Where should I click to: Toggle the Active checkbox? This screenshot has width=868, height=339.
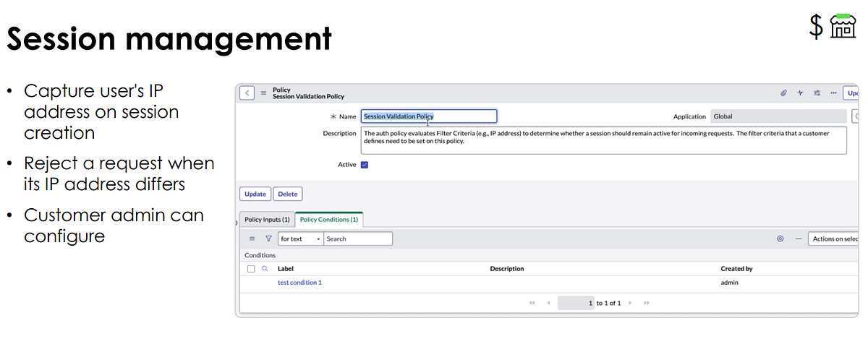pyautogui.click(x=365, y=165)
